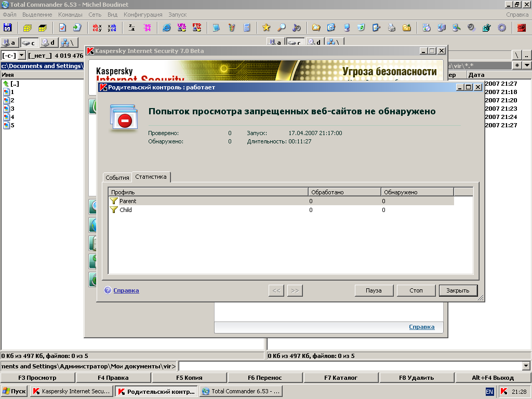Click the Обработано column header

345,192
